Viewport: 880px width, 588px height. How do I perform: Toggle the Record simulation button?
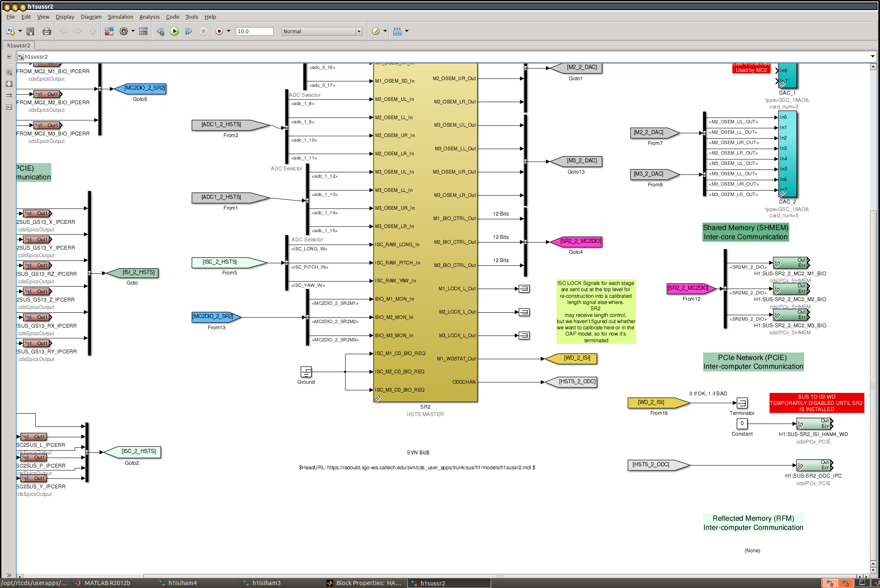pos(219,31)
